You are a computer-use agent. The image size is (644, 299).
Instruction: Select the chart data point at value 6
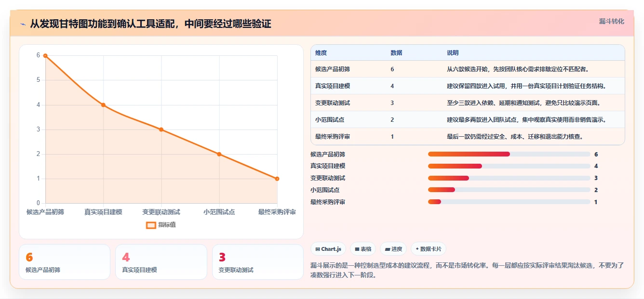tap(45, 56)
